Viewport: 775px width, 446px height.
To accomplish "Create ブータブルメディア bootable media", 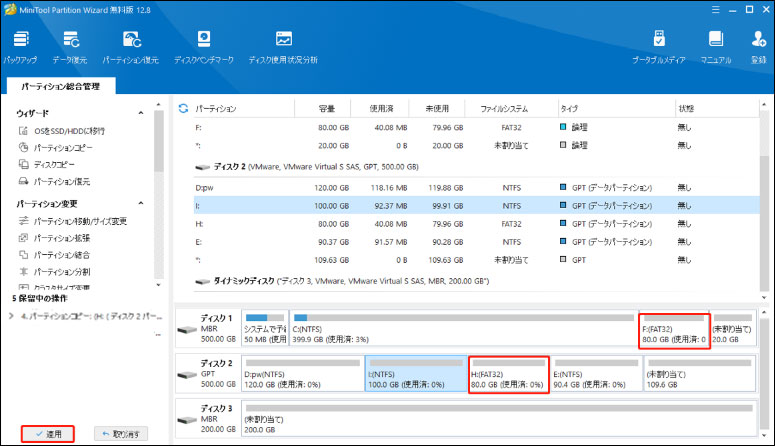I will [659, 47].
